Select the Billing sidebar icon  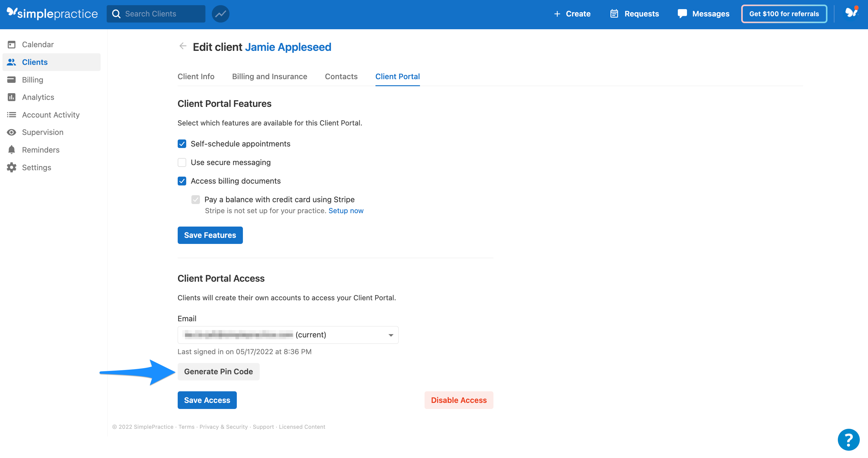pyautogui.click(x=12, y=79)
